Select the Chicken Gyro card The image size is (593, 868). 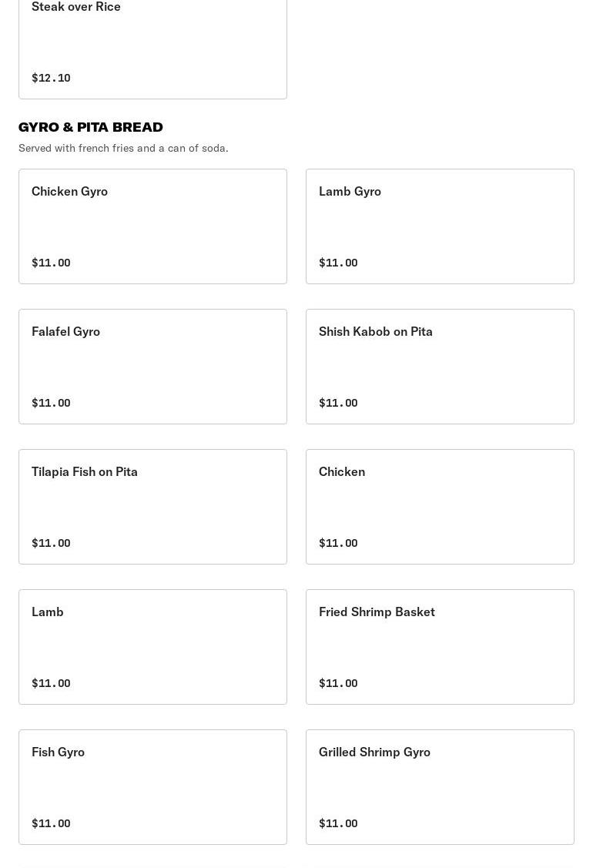(x=152, y=226)
